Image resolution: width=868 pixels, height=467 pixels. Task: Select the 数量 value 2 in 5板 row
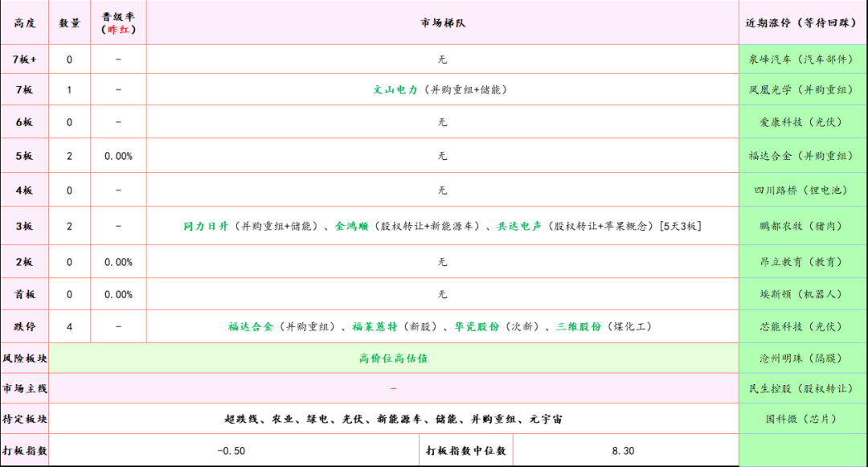click(69, 156)
